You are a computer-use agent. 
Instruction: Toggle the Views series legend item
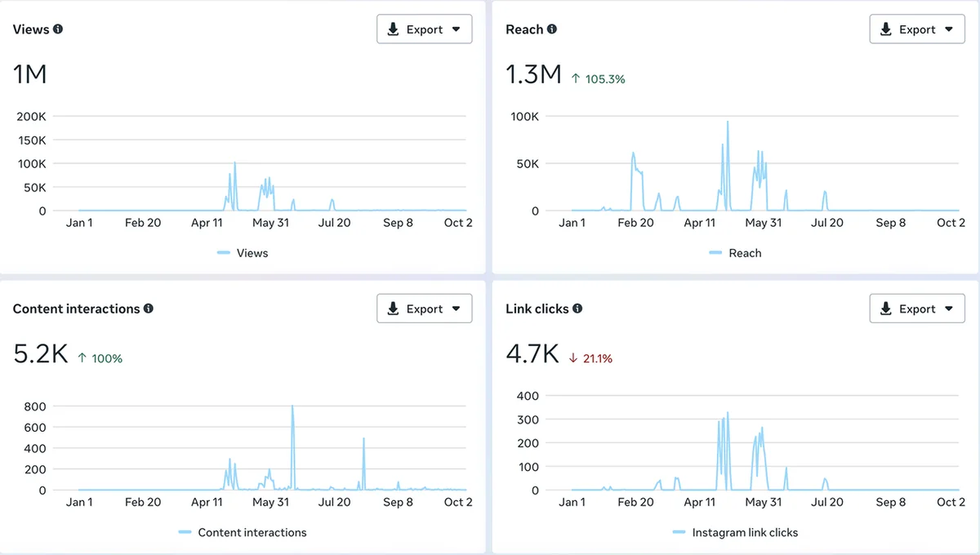(243, 253)
